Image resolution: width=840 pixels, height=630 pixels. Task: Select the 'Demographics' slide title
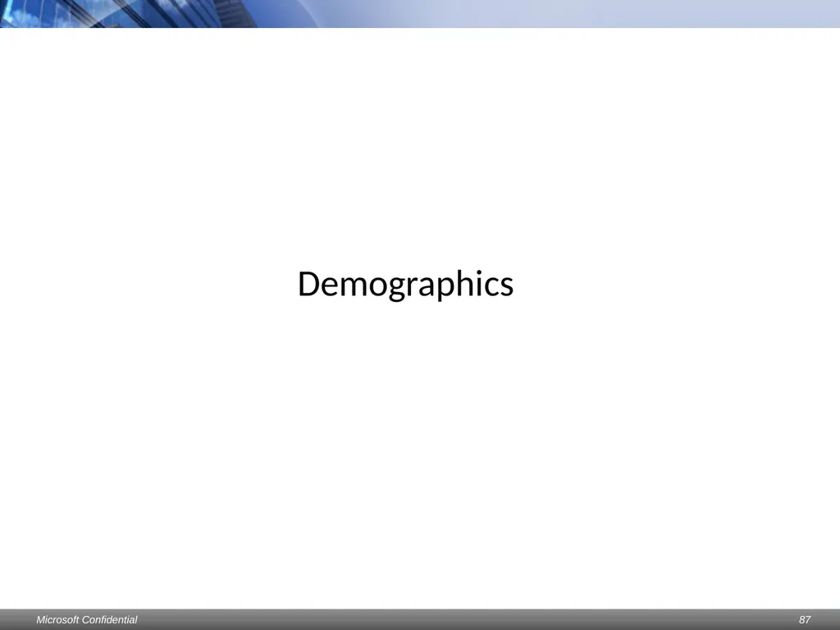coord(405,285)
